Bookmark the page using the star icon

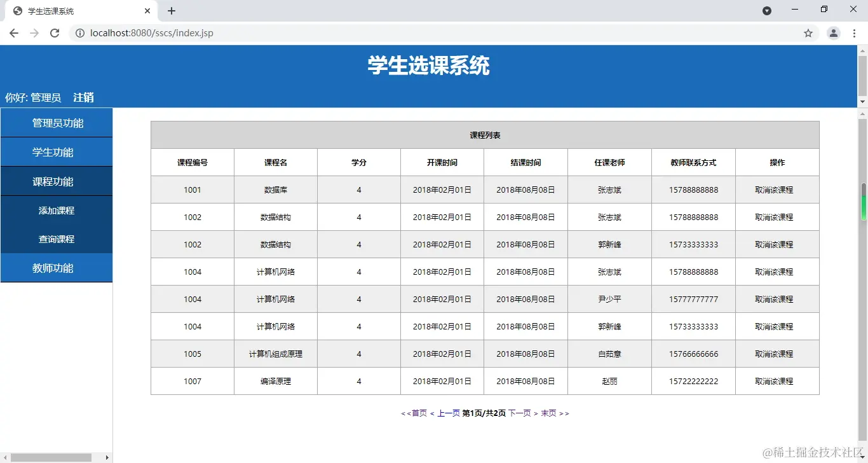pos(808,32)
